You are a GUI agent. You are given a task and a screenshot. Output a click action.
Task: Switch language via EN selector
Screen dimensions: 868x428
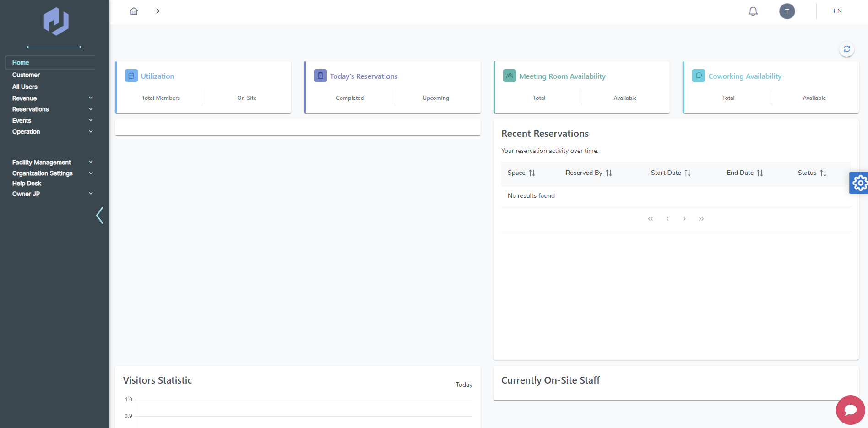pos(837,11)
